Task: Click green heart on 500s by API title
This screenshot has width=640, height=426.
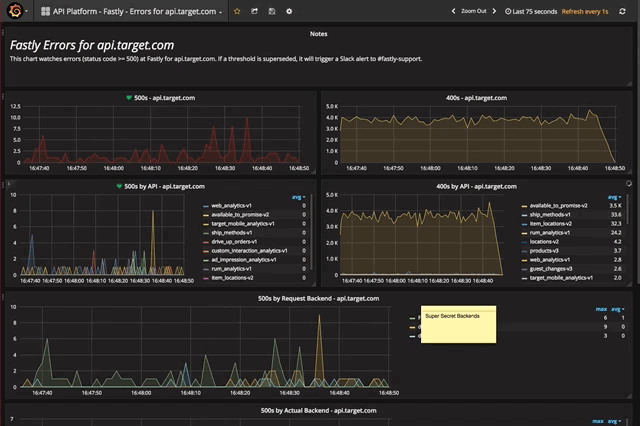Action: tap(119, 186)
